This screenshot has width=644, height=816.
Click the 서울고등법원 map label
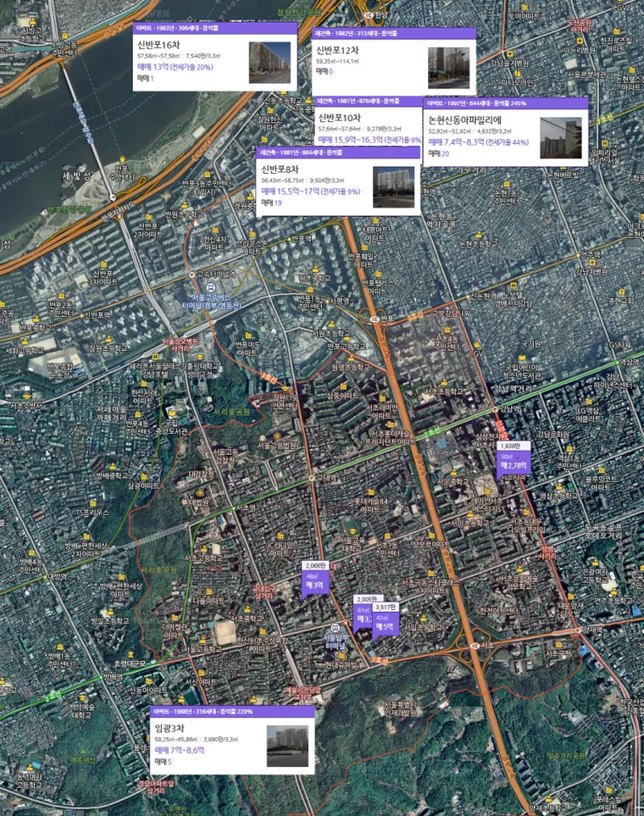coord(277,446)
